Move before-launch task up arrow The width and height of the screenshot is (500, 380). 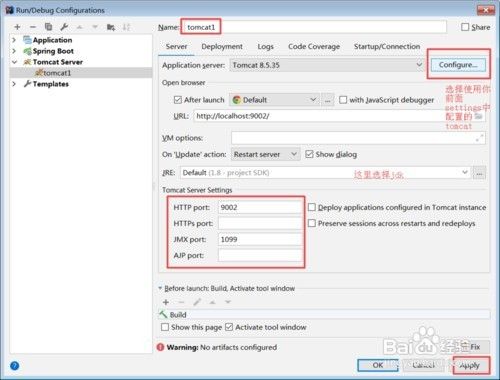[x=212, y=302]
